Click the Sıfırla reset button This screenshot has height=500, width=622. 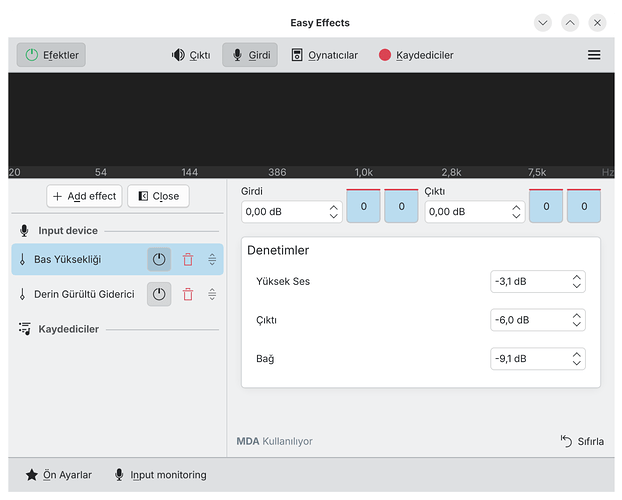tap(582, 441)
